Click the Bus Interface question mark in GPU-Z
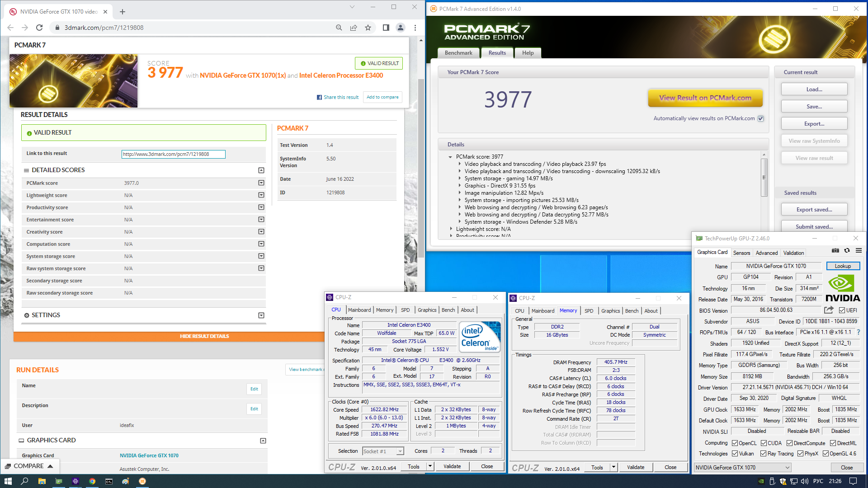 pyautogui.click(x=859, y=332)
